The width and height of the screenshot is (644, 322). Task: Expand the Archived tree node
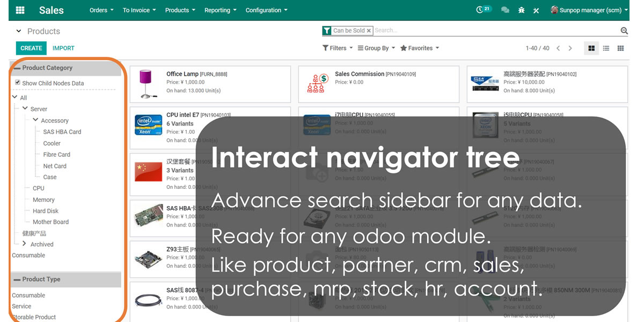[x=24, y=244]
